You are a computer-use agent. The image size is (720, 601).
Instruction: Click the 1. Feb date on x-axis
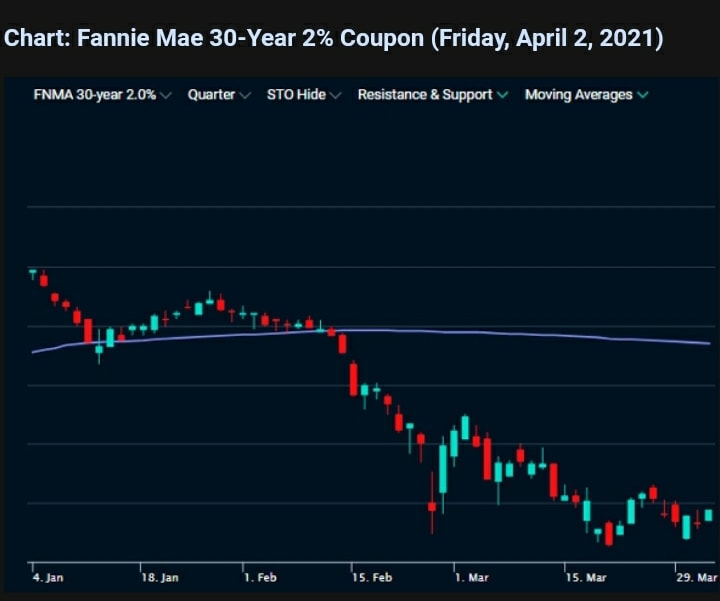[260, 578]
